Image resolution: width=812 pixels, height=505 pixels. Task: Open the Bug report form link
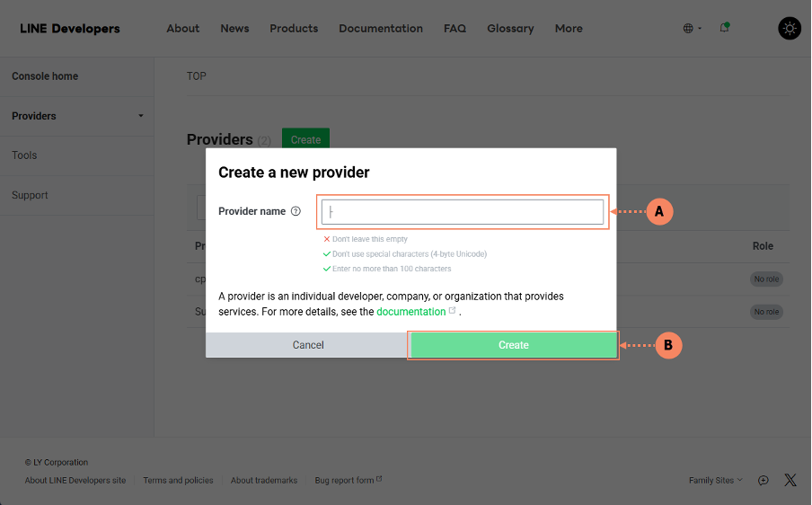pyautogui.click(x=347, y=480)
